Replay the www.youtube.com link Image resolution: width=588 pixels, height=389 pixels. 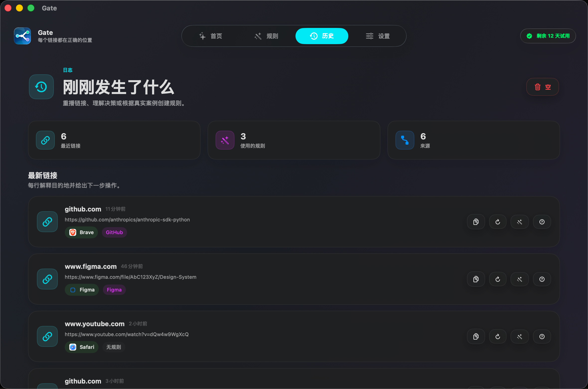point(498,336)
